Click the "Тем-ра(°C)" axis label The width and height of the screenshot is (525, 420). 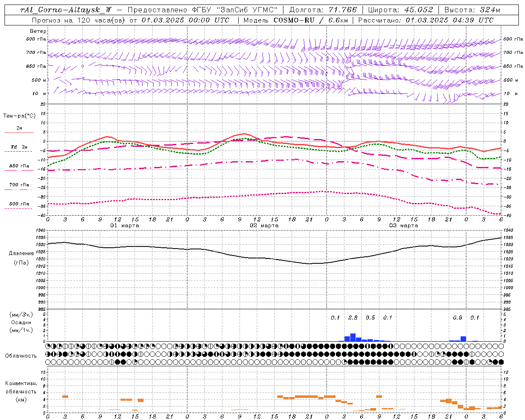[19, 116]
